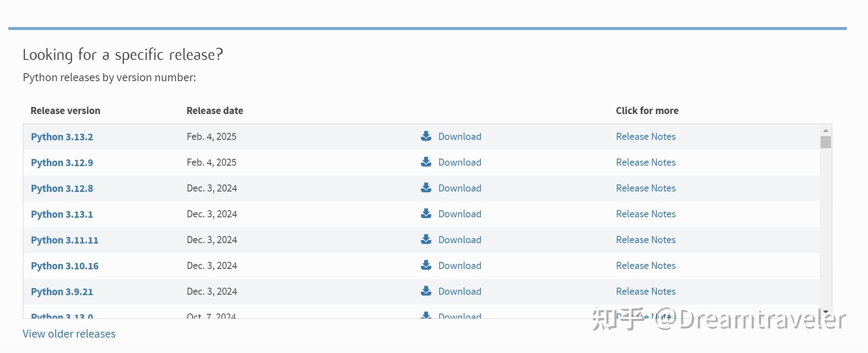Image resolution: width=868 pixels, height=353 pixels.
Task: Click the Feb. 4, 2025 date for Python 3.13.2
Action: click(x=211, y=137)
